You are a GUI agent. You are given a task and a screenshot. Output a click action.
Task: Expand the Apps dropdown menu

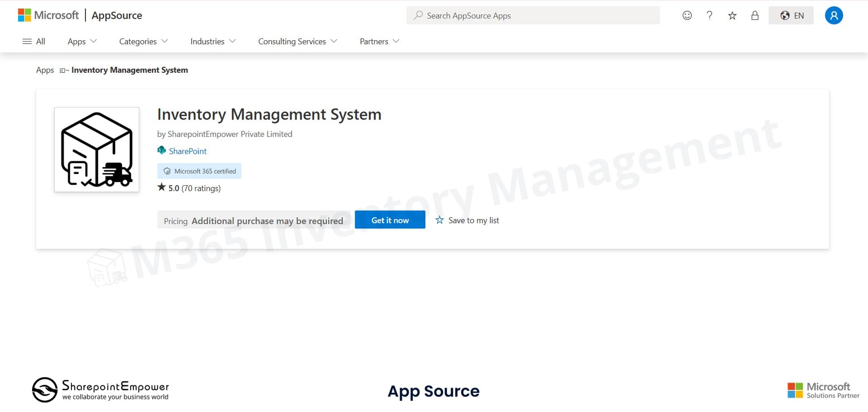click(x=82, y=41)
